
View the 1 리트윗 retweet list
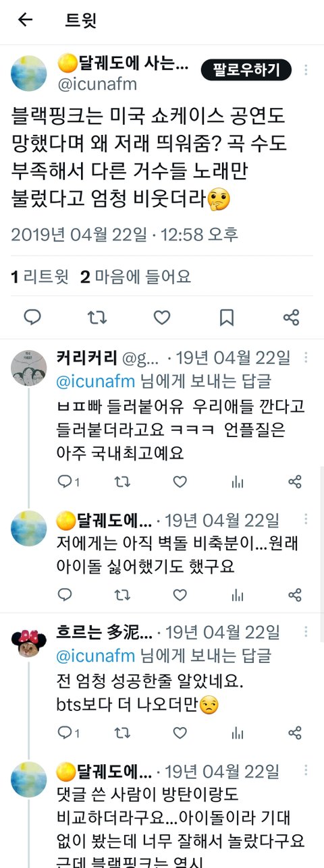[40, 277]
